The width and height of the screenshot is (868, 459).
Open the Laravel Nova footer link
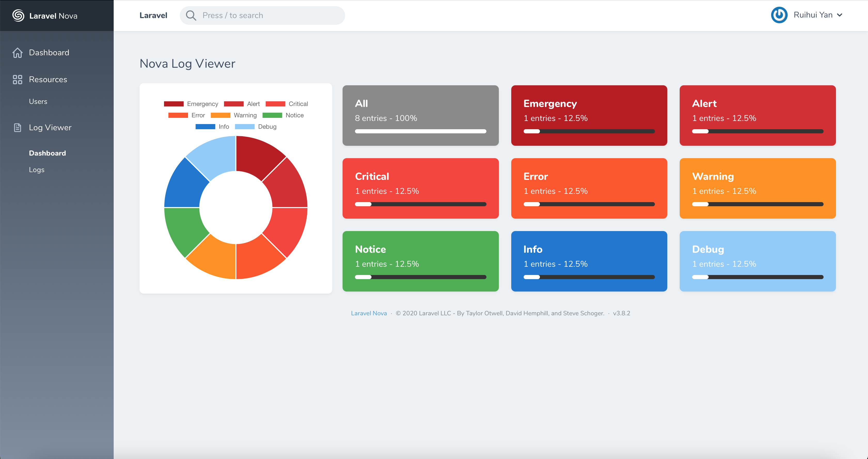pos(369,313)
